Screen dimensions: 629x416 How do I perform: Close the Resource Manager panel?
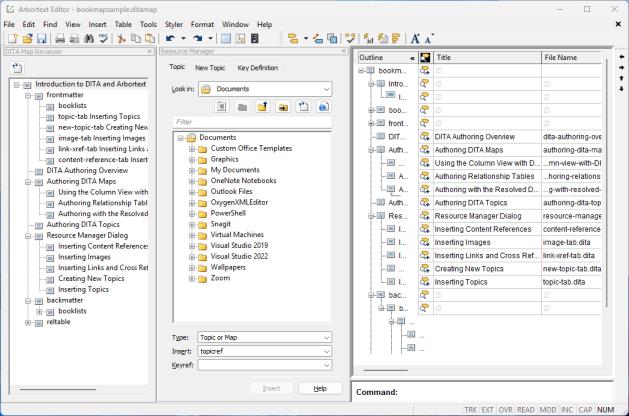[344, 51]
